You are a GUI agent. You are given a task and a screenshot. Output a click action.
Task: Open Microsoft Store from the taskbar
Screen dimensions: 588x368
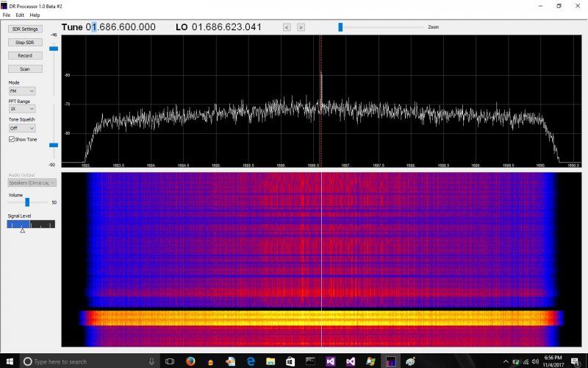[290, 361]
